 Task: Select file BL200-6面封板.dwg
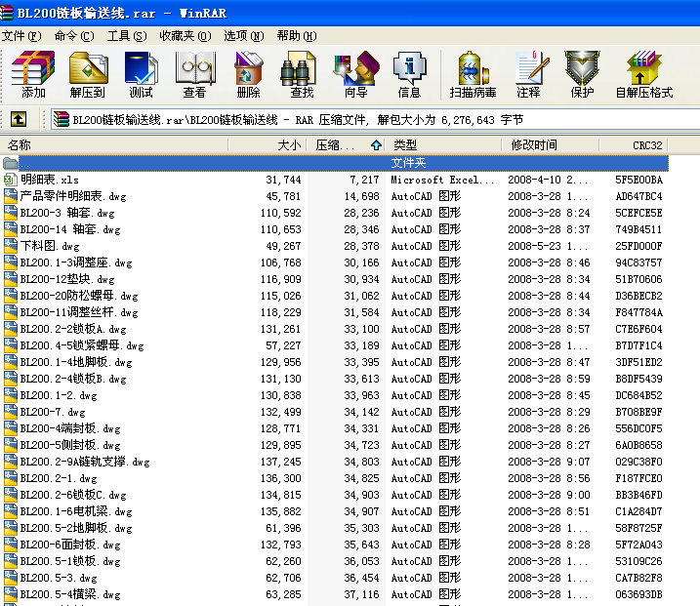[x=70, y=545]
